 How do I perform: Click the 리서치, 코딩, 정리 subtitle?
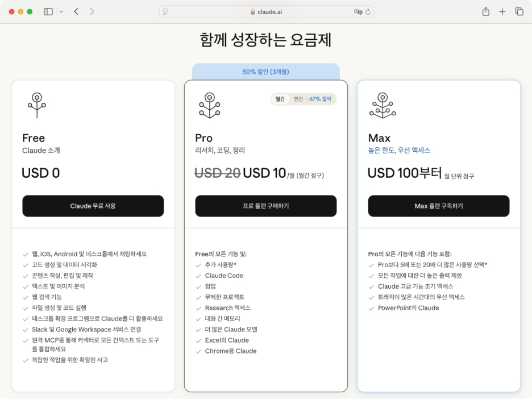click(220, 150)
